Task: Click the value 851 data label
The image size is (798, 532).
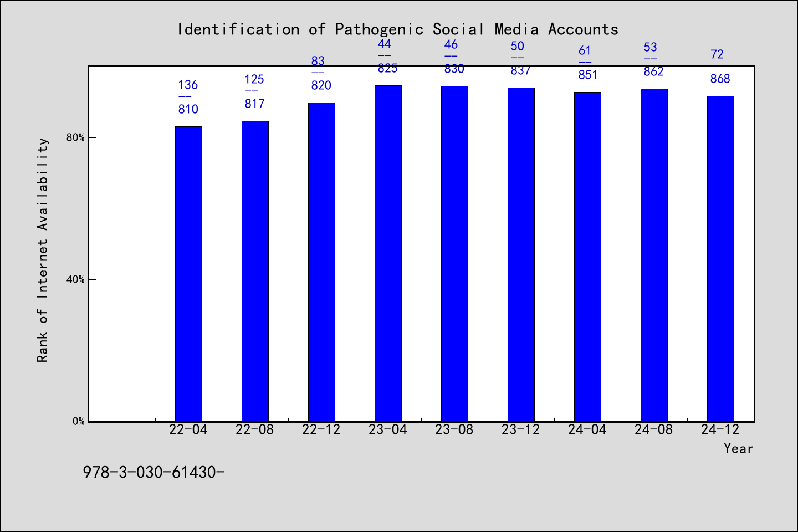Action: click(588, 75)
